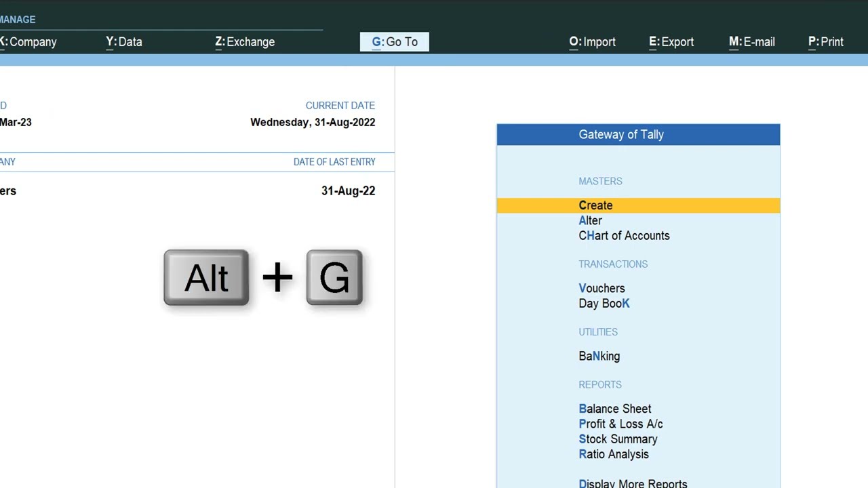Open the E-mail menu
This screenshot has width=868, height=488.
coord(752,42)
